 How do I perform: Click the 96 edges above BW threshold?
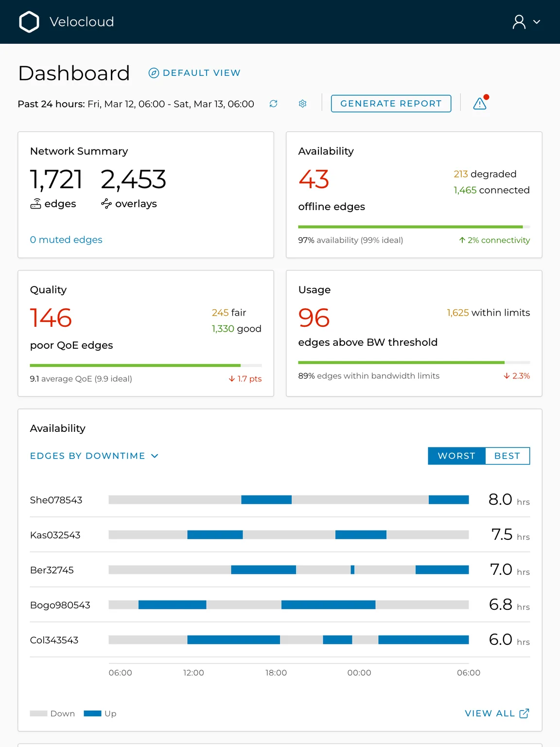click(x=314, y=318)
